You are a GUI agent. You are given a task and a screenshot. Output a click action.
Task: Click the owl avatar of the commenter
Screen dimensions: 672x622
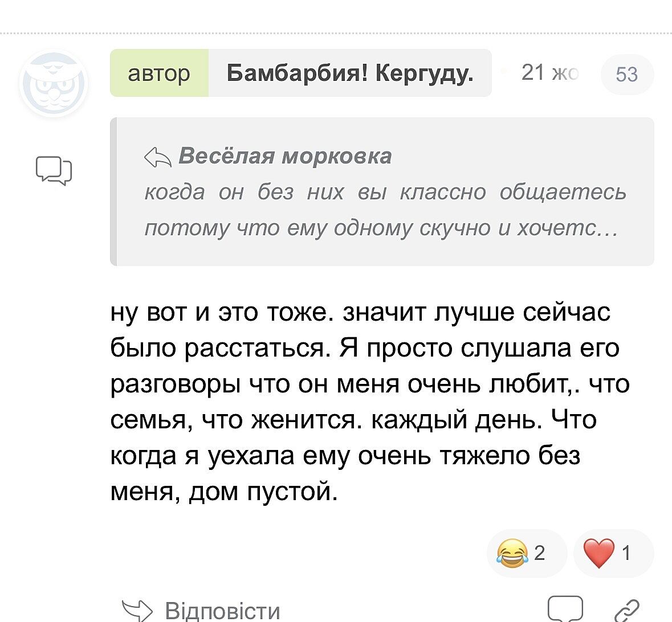tap(54, 84)
